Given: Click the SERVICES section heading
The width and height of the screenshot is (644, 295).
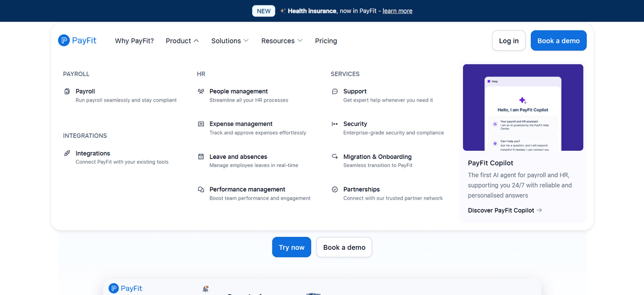Looking at the screenshot, I should tap(345, 74).
